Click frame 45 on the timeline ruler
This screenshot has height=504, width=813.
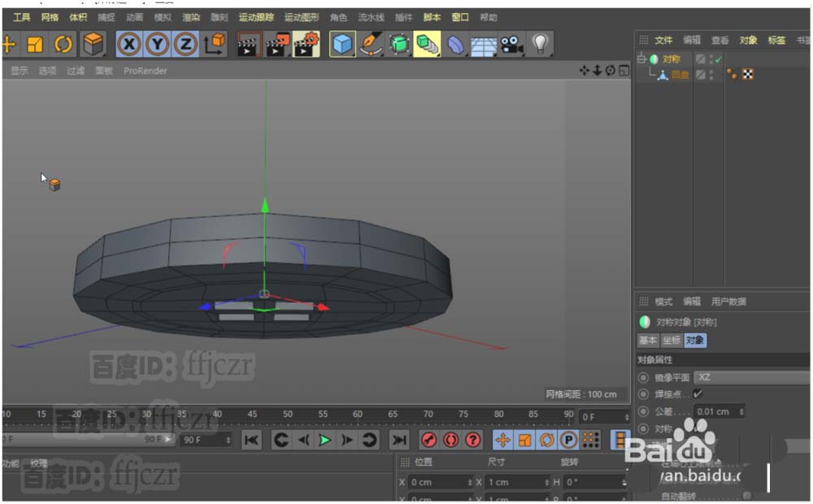(252, 415)
